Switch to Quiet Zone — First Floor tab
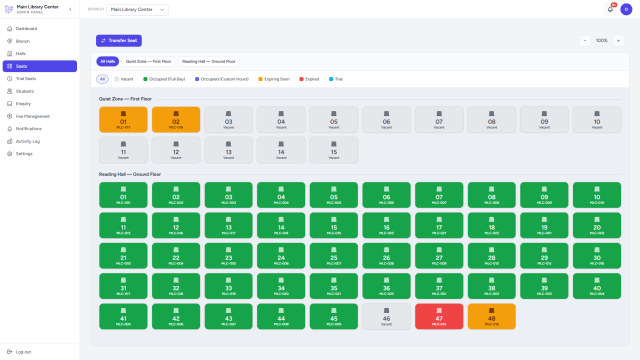The image size is (640, 360). tap(148, 61)
